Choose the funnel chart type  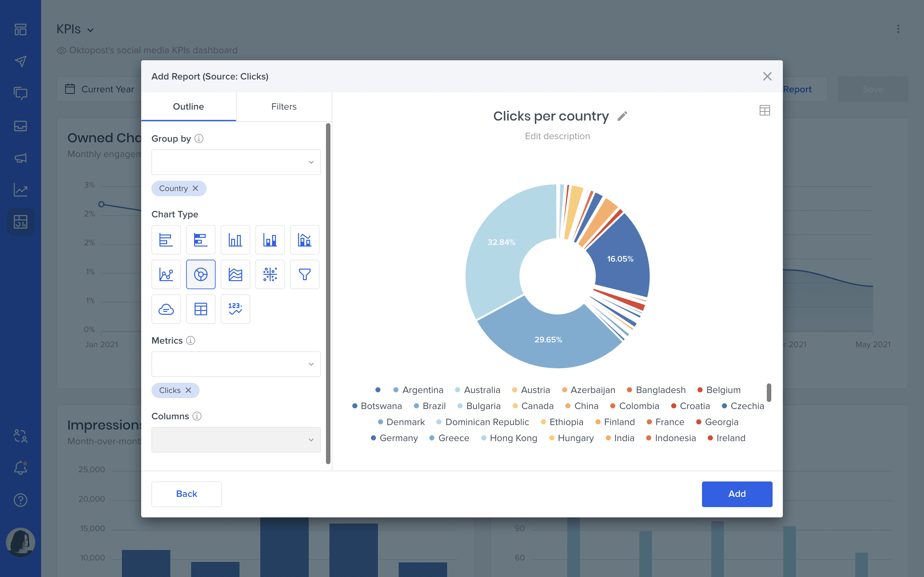click(304, 274)
